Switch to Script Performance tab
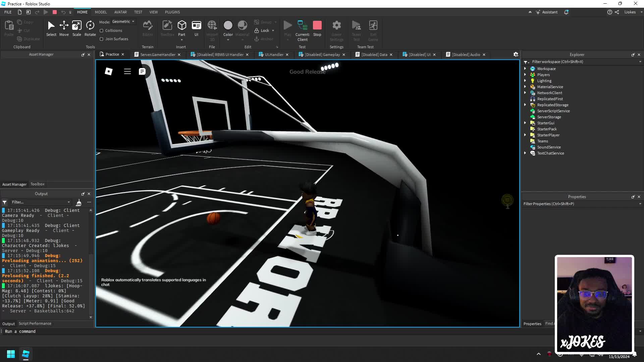Image resolution: width=644 pixels, height=362 pixels. click(35, 323)
